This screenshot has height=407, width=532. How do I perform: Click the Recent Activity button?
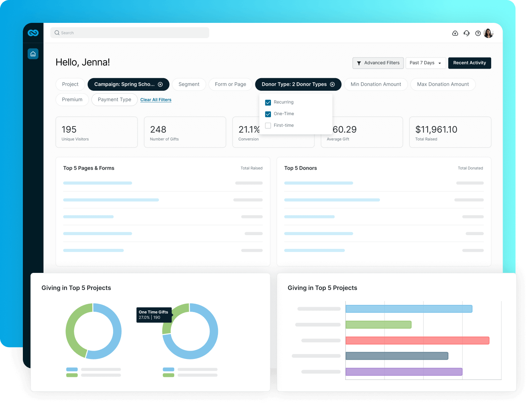(x=469, y=63)
